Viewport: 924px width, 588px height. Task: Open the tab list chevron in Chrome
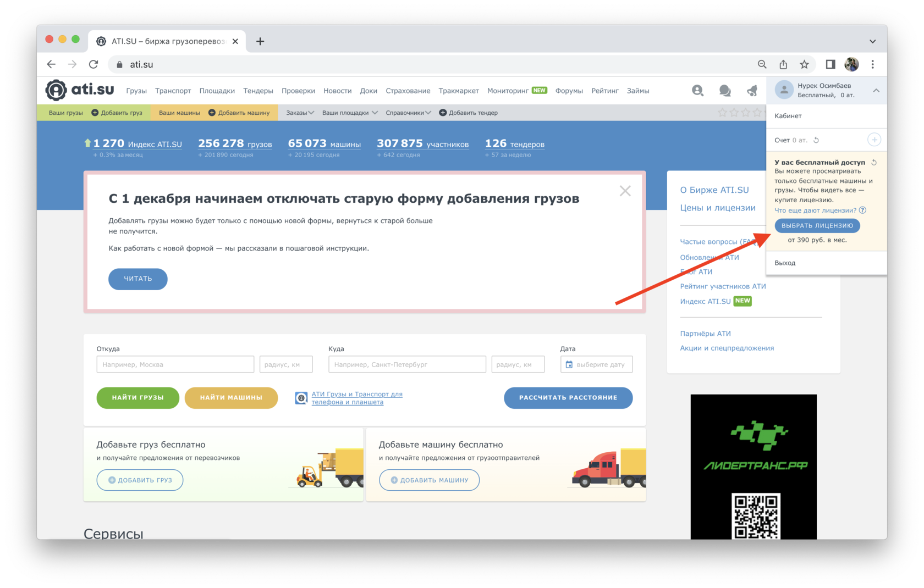click(872, 41)
